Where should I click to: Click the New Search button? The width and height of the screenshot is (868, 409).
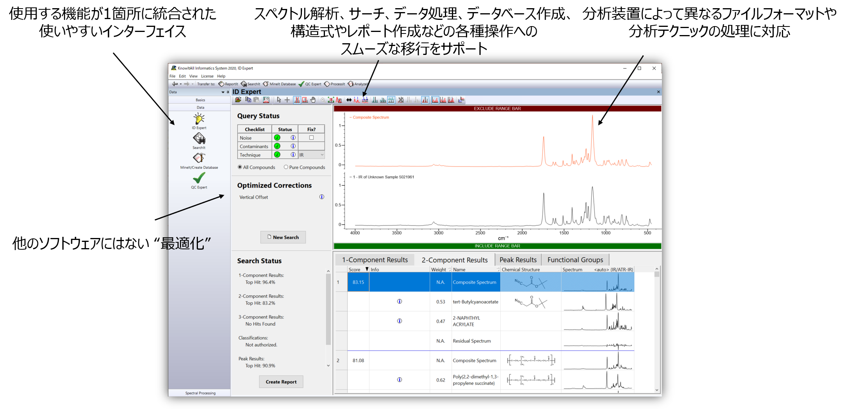coord(283,237)
